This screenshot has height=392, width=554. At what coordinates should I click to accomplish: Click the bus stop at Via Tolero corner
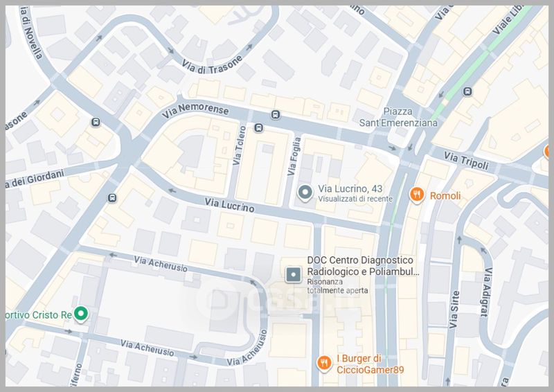tap(258, 127)
